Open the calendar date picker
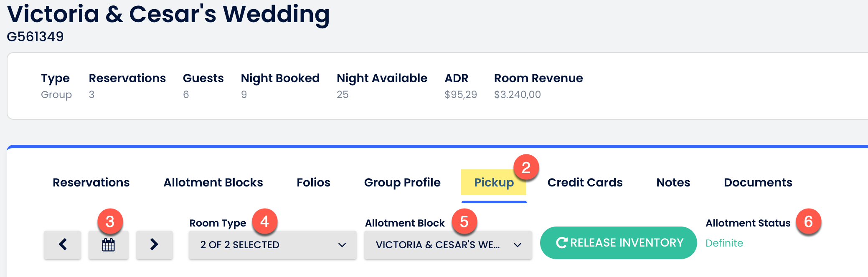868x277 pixels. click(109, 244)
